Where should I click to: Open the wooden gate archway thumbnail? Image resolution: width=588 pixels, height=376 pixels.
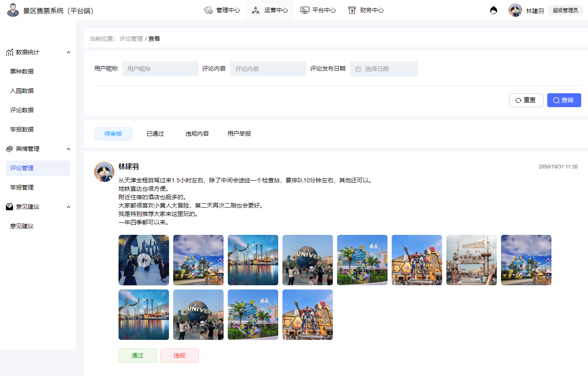tap(472, 260)
